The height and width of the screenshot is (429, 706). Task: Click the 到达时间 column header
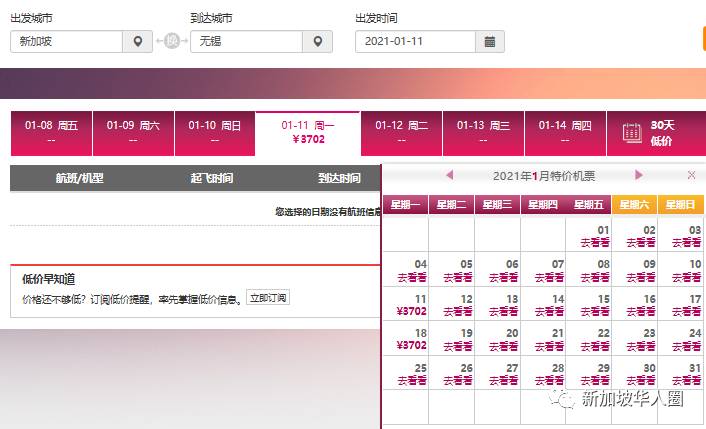pyautogui.click(x=339, y=178)
